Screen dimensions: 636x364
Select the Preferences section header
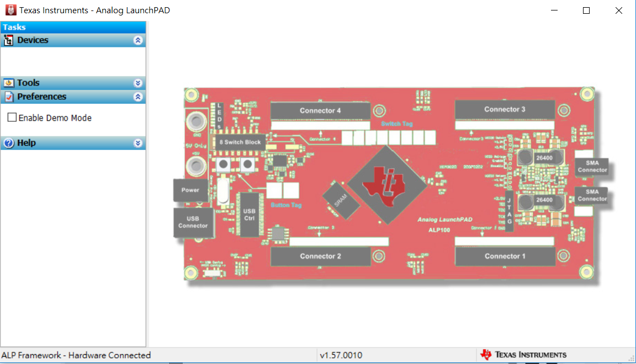(73, 97)
